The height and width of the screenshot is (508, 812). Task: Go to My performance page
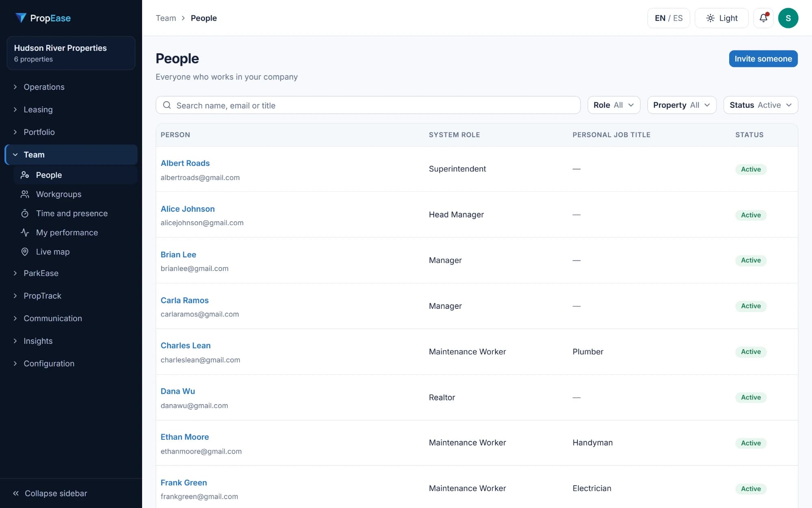[75, 232]
